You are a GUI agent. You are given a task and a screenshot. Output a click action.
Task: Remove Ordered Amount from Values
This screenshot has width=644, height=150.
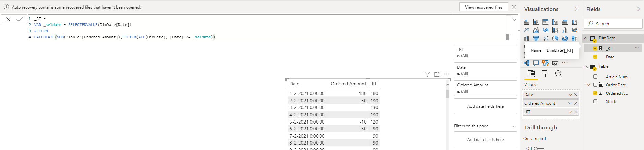[x=576, y=103]
